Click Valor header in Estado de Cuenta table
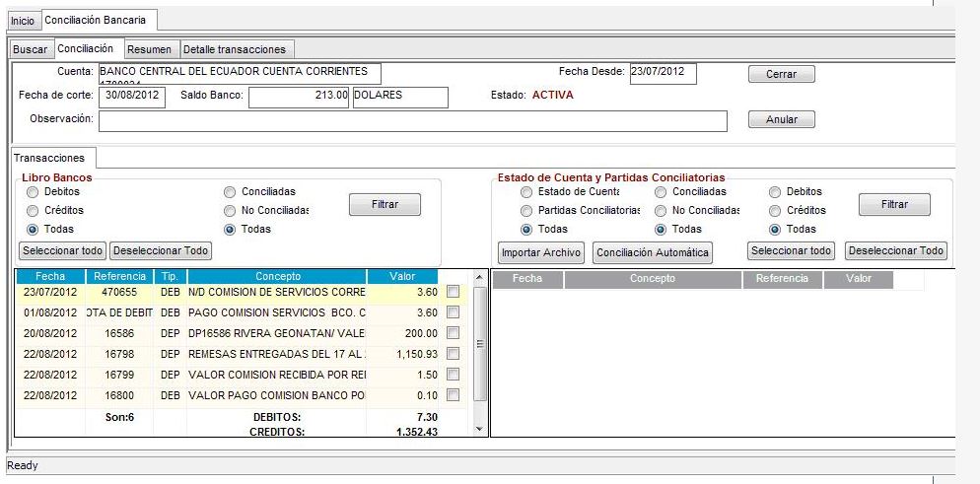Image resolution: width=980 pixels, height=484 pixels. pyautogui.click(x=858, y=279)
